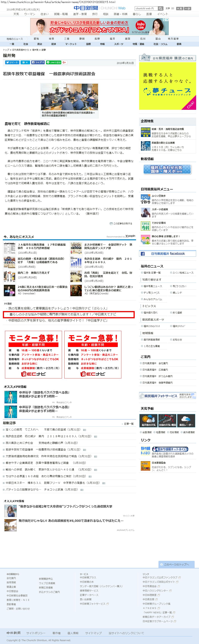
Task: Open the 福井 regional news tab
Action: 112,39
